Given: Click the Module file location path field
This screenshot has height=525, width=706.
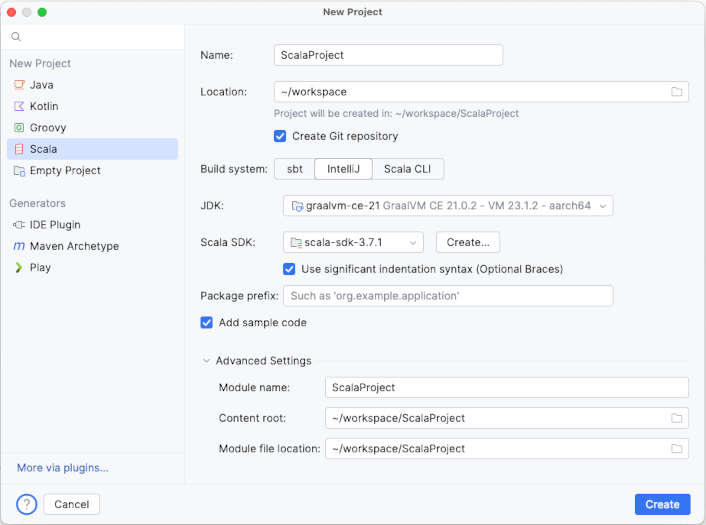Looking at the screenshot, I should click(507, 449).
